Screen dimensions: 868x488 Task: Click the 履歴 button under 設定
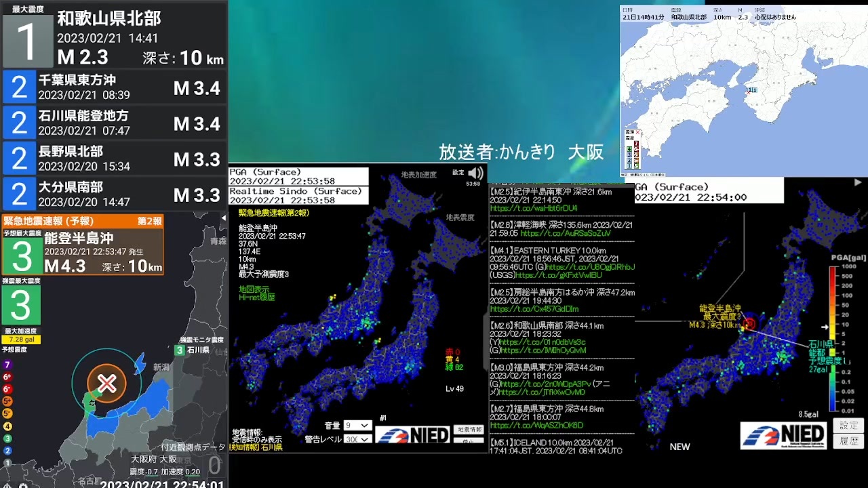(848, 441)
